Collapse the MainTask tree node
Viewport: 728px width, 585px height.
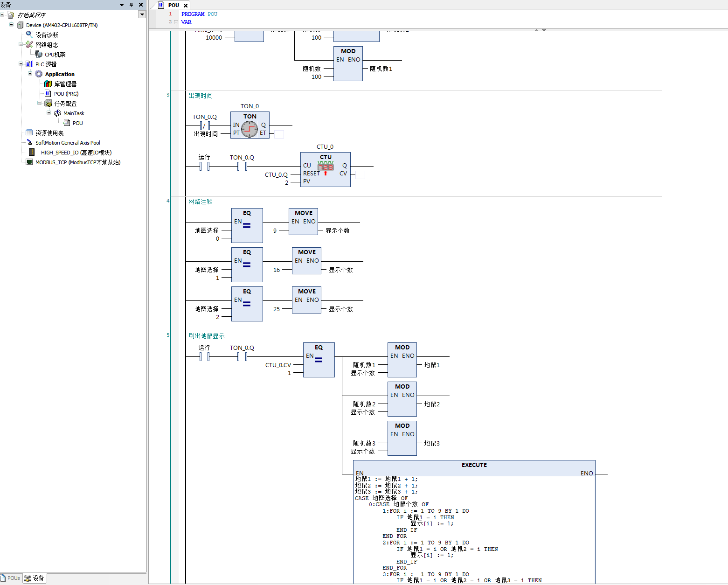pyautogui.click(x=49, y=113)
